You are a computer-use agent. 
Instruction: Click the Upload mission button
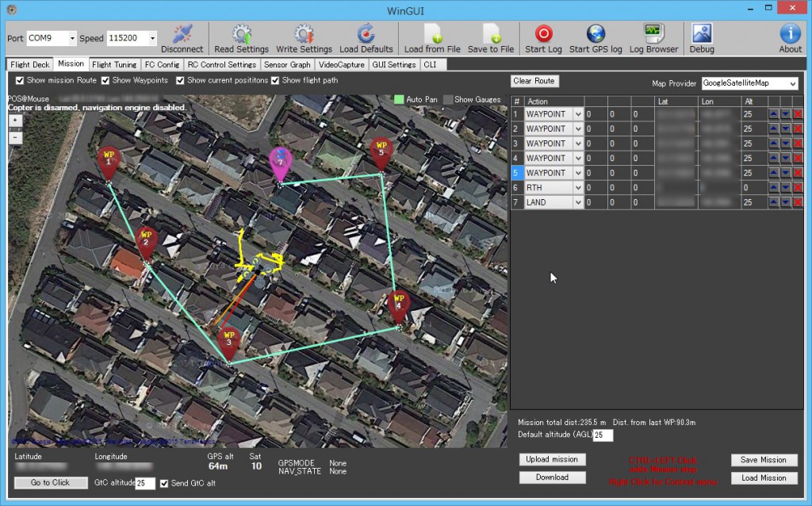552,459
